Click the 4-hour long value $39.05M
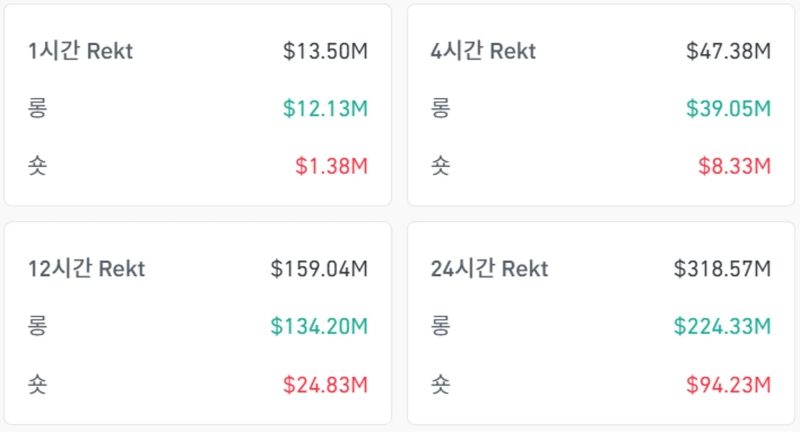 (x=728, y=109)
